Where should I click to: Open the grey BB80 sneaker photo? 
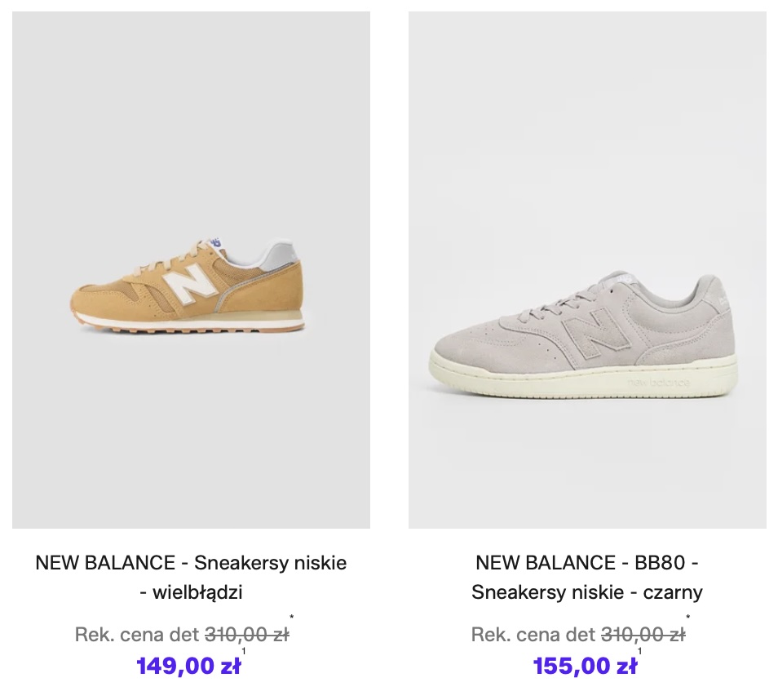click(587, 269)
